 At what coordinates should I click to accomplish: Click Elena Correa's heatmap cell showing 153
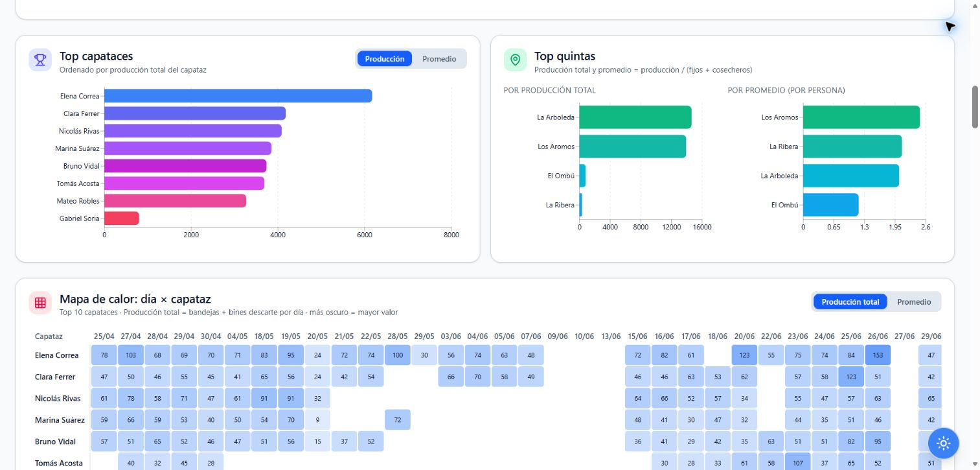(878, 355)
